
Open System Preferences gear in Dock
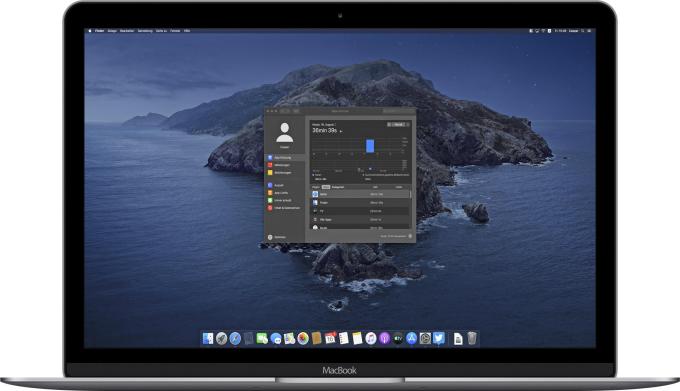pyautogui.click(x=425, y=338)
